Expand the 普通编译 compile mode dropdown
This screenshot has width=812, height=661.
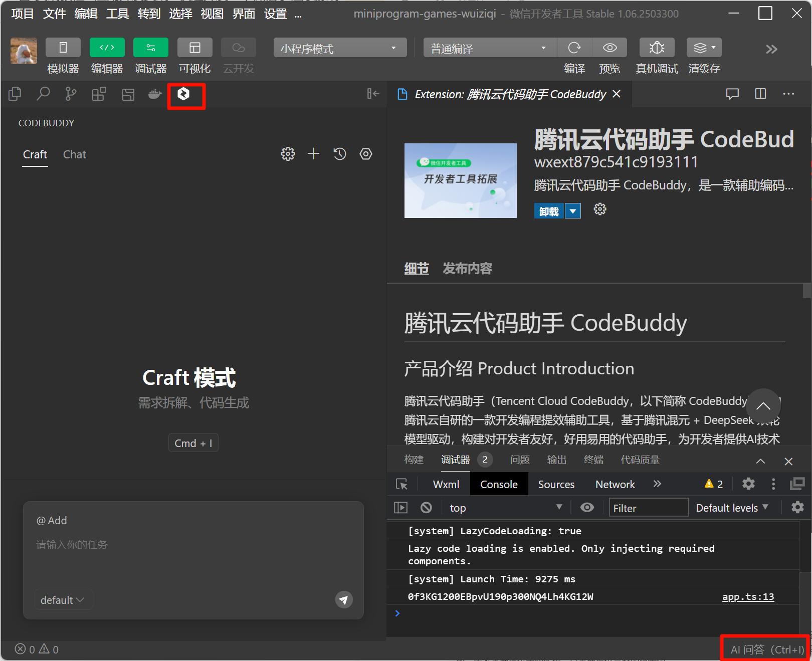click(489, 48)
